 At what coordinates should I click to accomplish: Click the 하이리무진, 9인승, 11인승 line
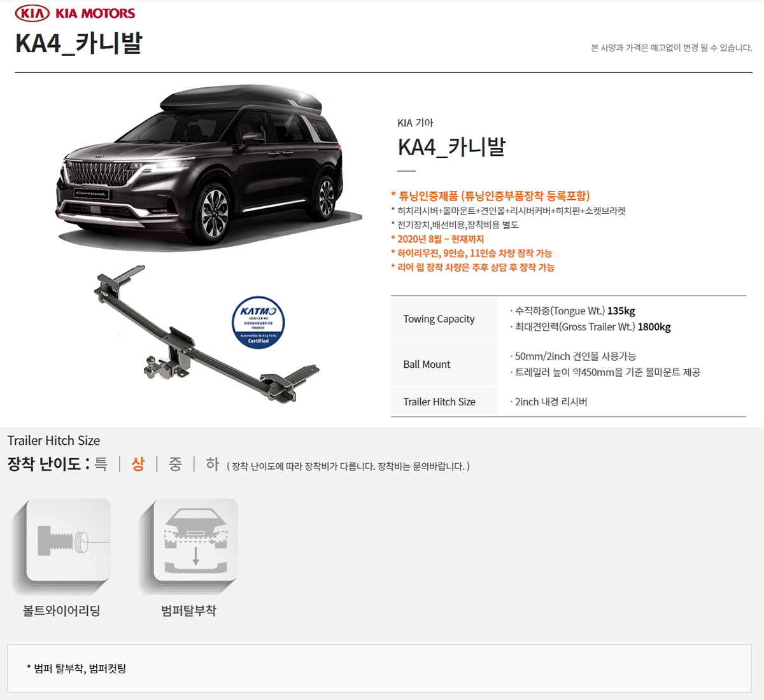472,253
